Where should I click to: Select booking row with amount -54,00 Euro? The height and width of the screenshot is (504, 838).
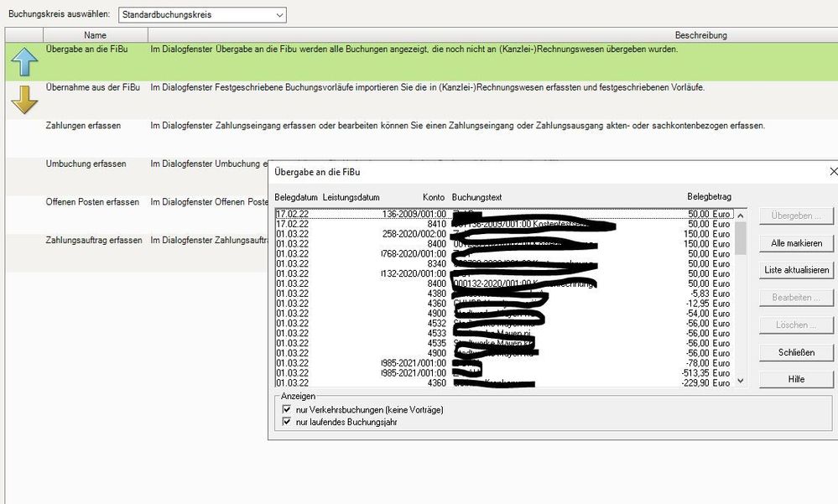click(x=504, y=313)
